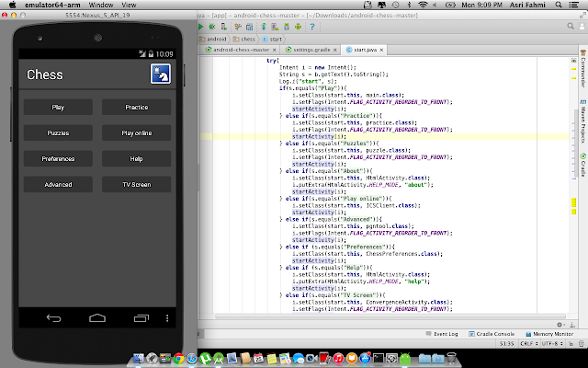The height and width of the screenshot is (368, 588).
Task: Open the Gradle Console tool window
Action: [492, 334]
